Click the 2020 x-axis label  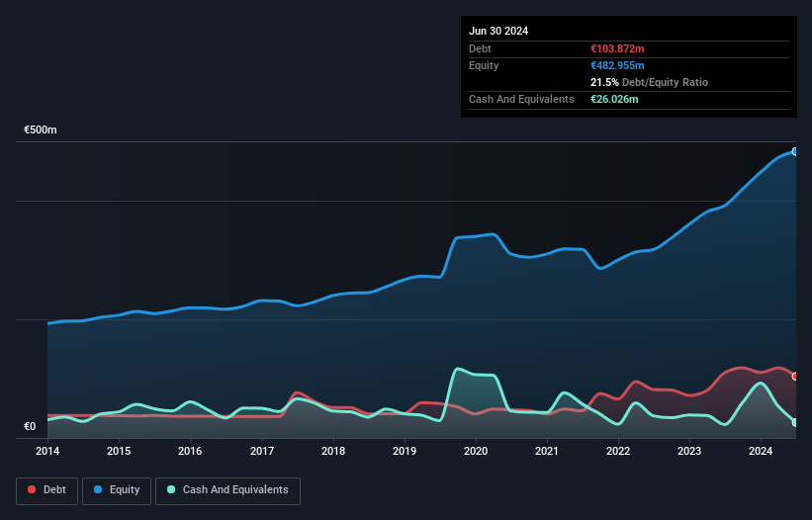(476, 451)
